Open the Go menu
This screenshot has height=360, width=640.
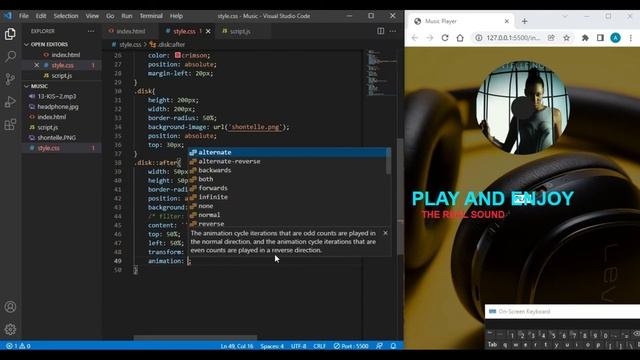110,16
